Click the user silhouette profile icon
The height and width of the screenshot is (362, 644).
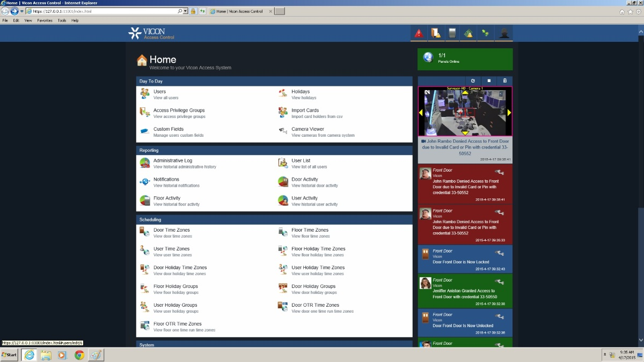coord(504,34)
